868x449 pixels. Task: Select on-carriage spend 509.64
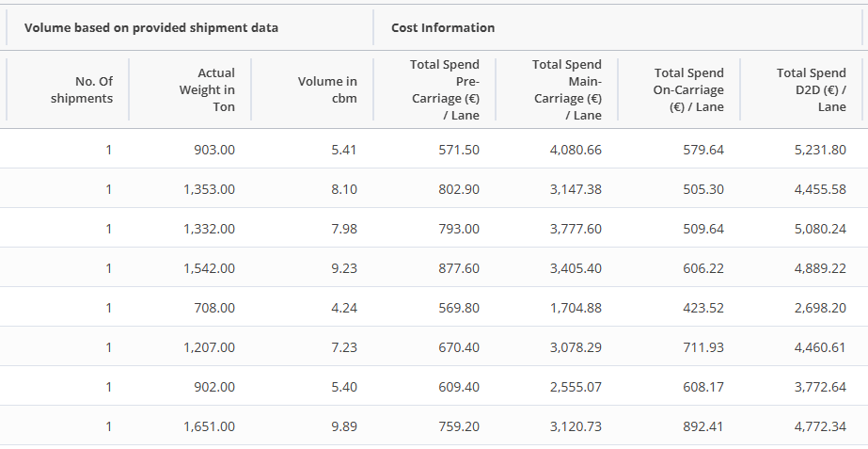703,229
